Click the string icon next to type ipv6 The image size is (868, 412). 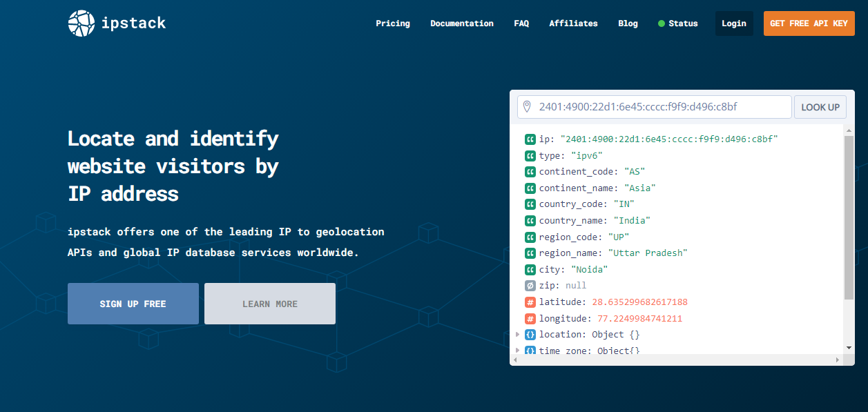click(530, 155)
